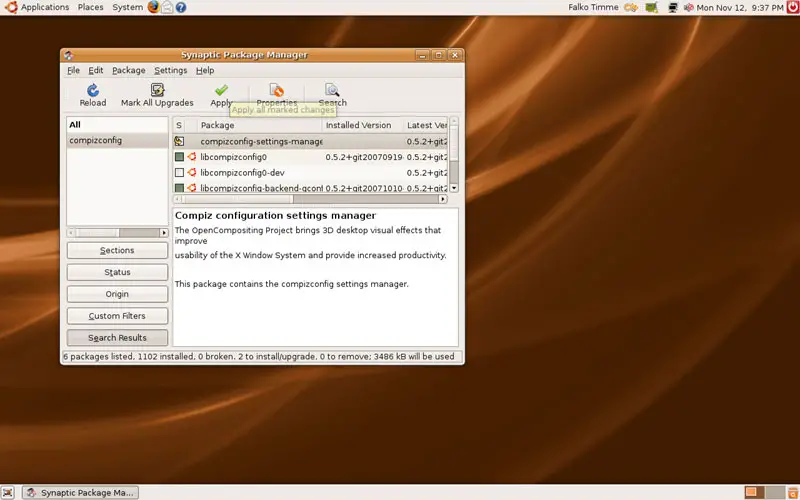Viewport: 800px width, 500px height.
Task: Click the status bar packages listed text
Action: click(x=259, y=357)
